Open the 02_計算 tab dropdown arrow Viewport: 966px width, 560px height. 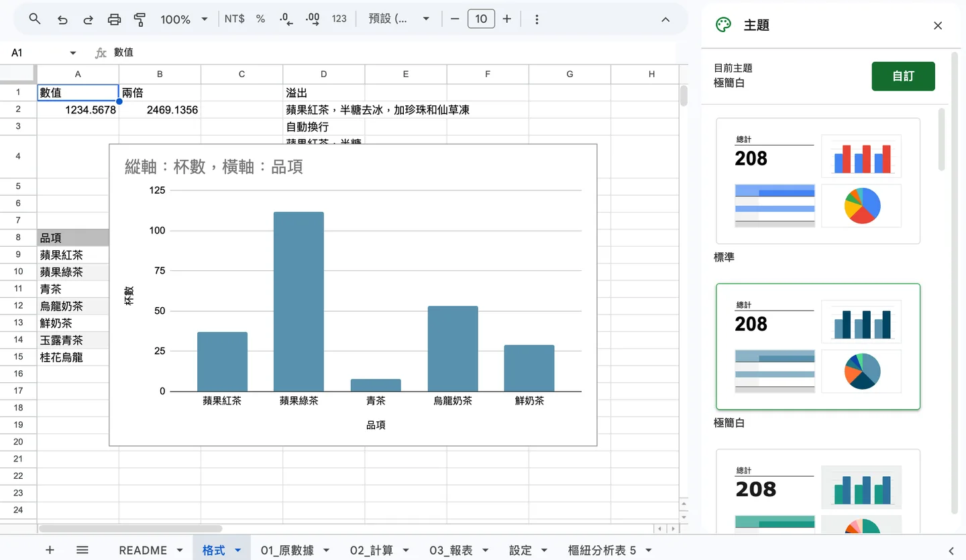click(x=406, y=551)
